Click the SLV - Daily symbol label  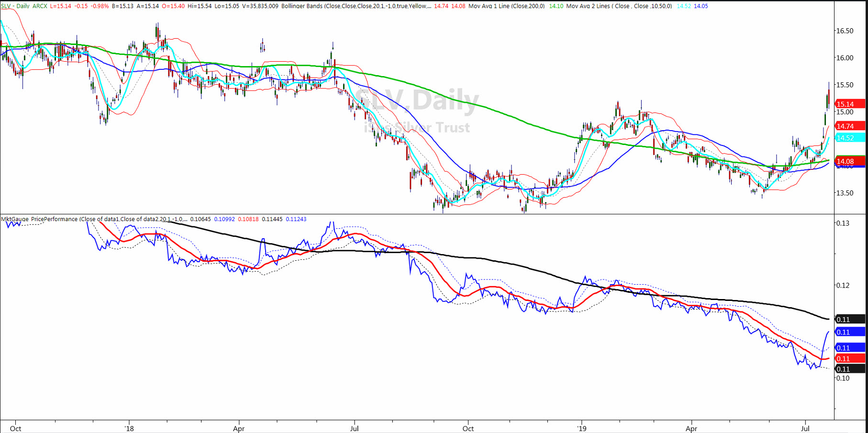[15, 6]
